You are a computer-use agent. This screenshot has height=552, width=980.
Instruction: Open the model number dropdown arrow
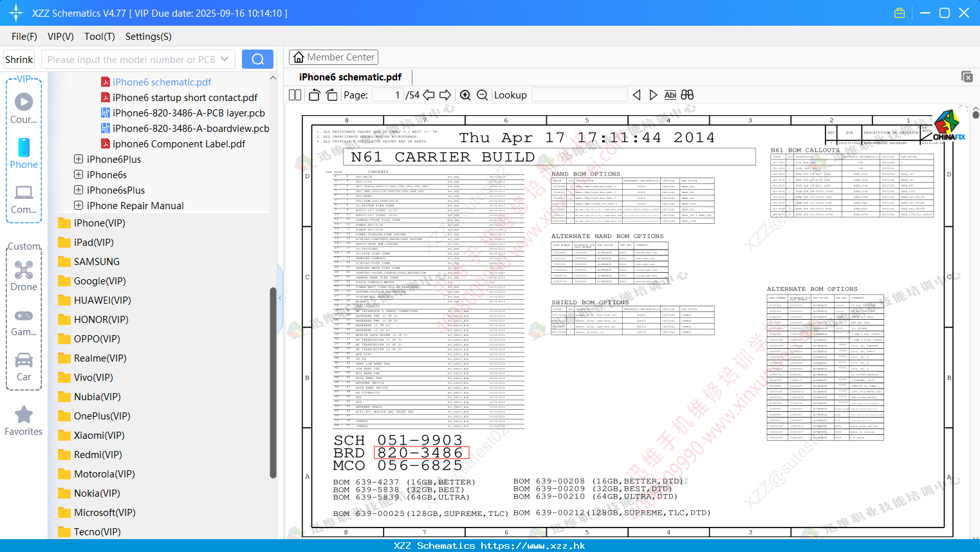225,59
